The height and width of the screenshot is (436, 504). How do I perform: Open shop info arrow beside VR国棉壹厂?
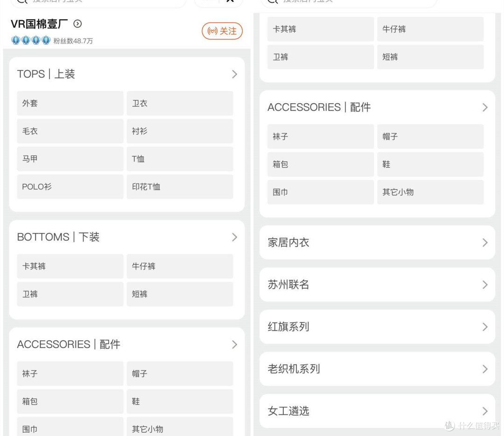[x=77, y=23]
